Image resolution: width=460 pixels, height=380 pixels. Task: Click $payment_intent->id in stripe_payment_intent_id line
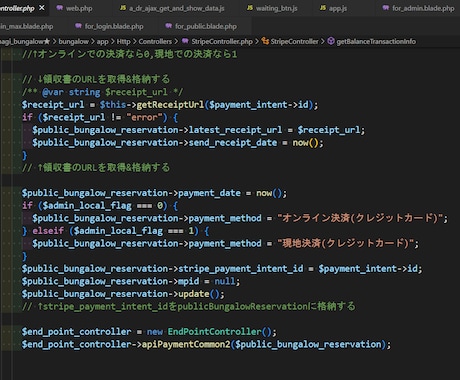368,269
